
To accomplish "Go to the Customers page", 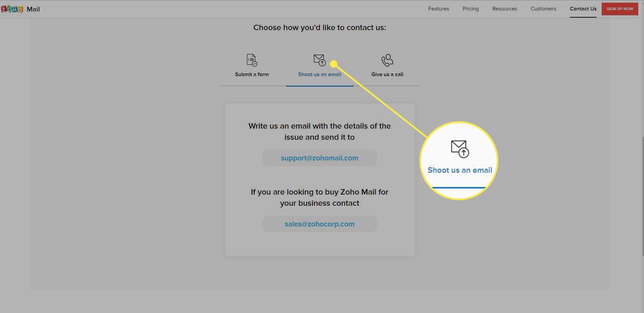I will pyautogui.click(x=543, y=9).
